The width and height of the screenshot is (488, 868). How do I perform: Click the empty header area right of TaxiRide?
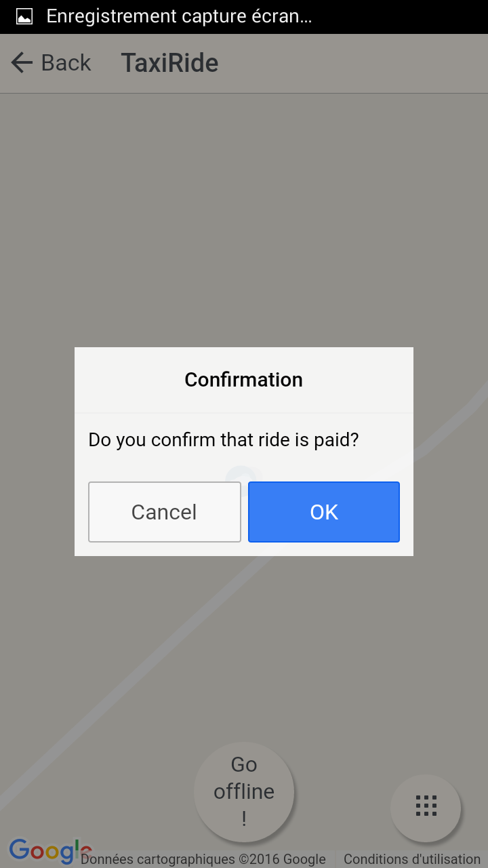(352, 63)
